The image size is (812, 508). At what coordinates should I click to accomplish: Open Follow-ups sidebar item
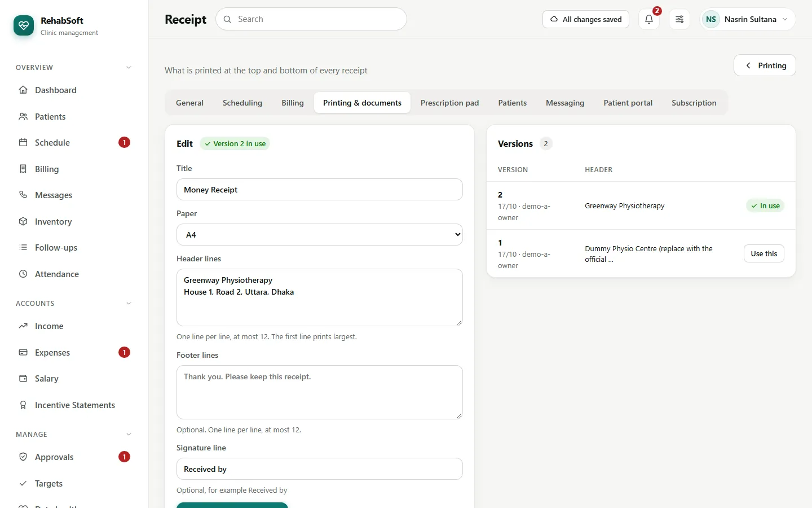(x=74, y=247)
